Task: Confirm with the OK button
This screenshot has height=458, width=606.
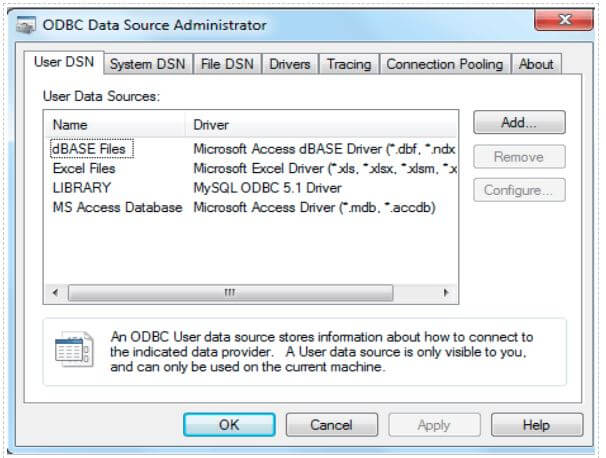Action: 229,425
